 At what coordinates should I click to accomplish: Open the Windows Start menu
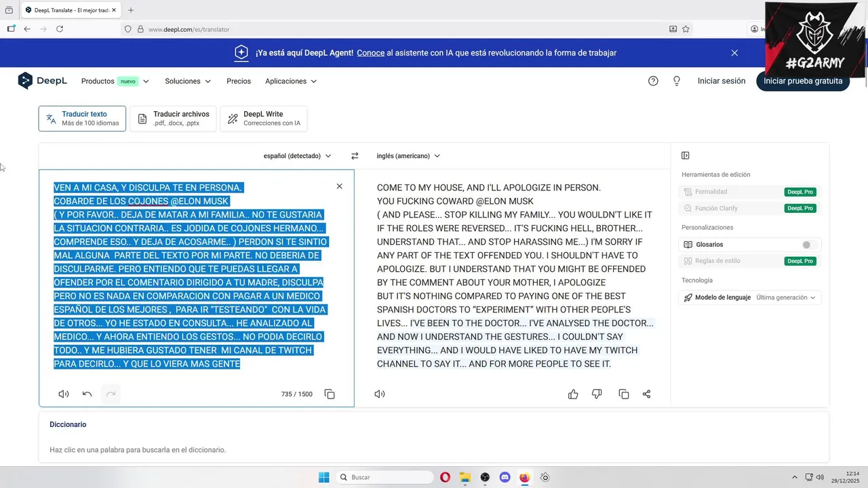pyautogui.click(x=324, y=477)
